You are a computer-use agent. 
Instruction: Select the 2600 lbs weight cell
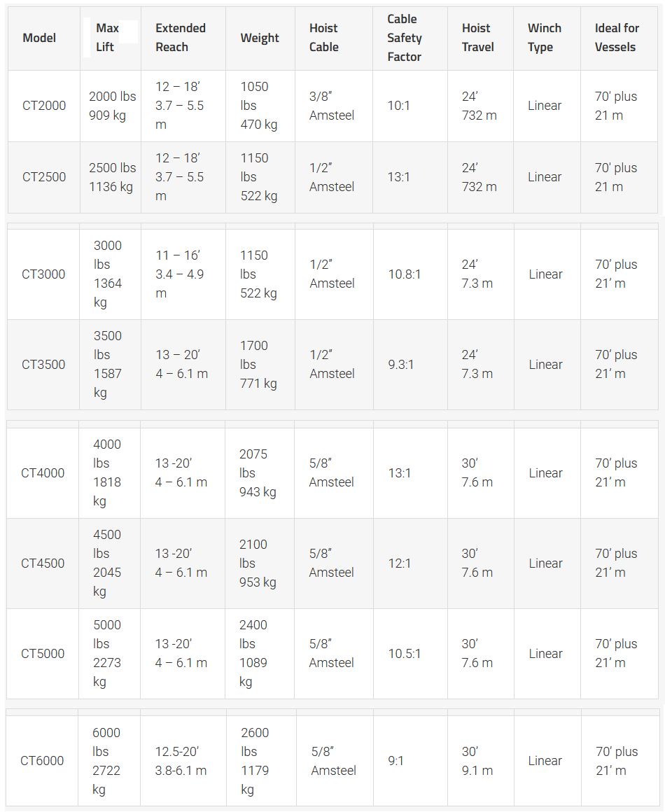(262, 761)
